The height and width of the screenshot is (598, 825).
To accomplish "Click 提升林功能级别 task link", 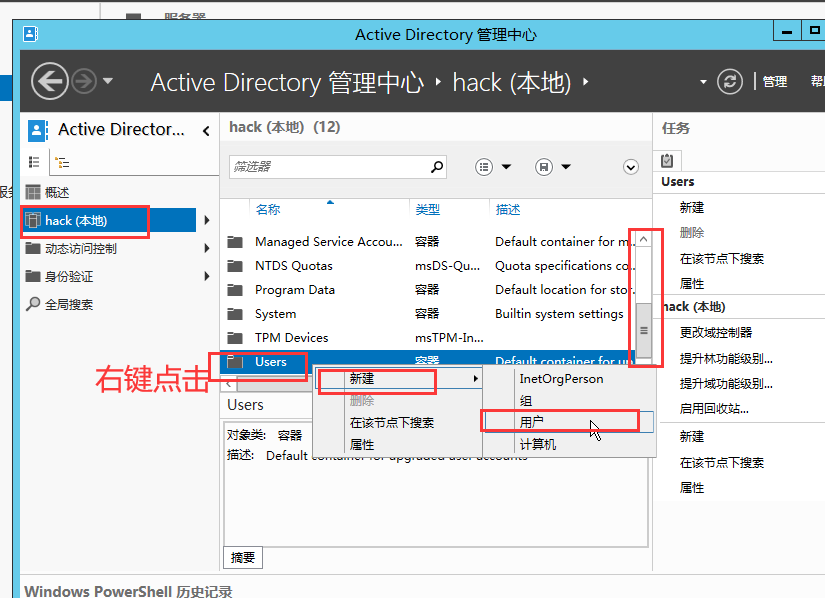I will tap(726, 359).
